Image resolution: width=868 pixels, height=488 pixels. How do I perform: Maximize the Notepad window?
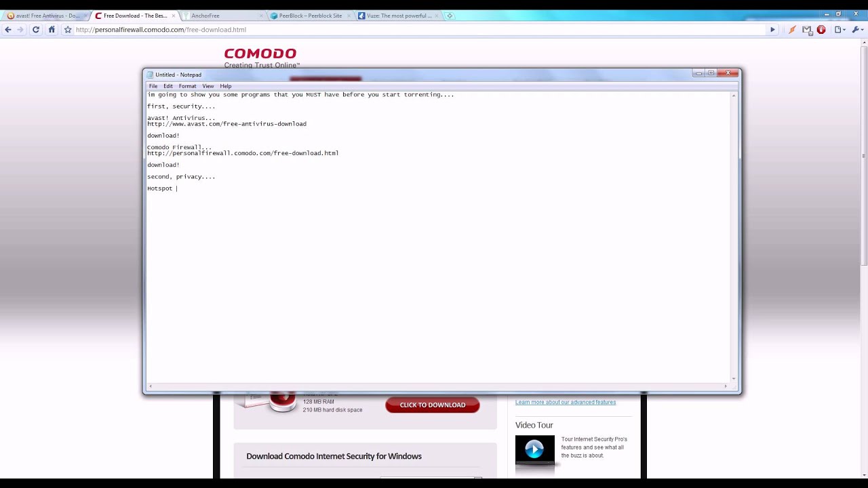coord(711,73)
